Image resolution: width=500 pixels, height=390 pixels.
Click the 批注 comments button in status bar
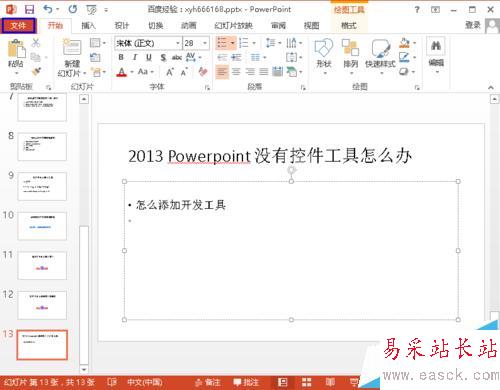coord(246,382)
